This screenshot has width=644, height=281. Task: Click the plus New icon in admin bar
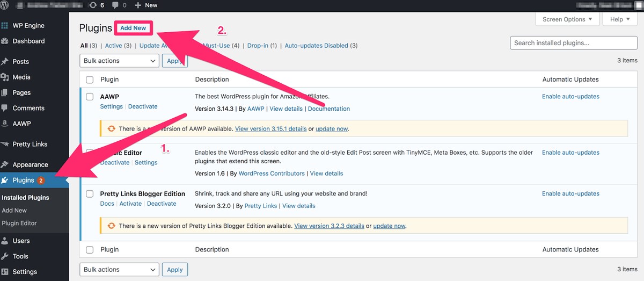click(138, 5)
